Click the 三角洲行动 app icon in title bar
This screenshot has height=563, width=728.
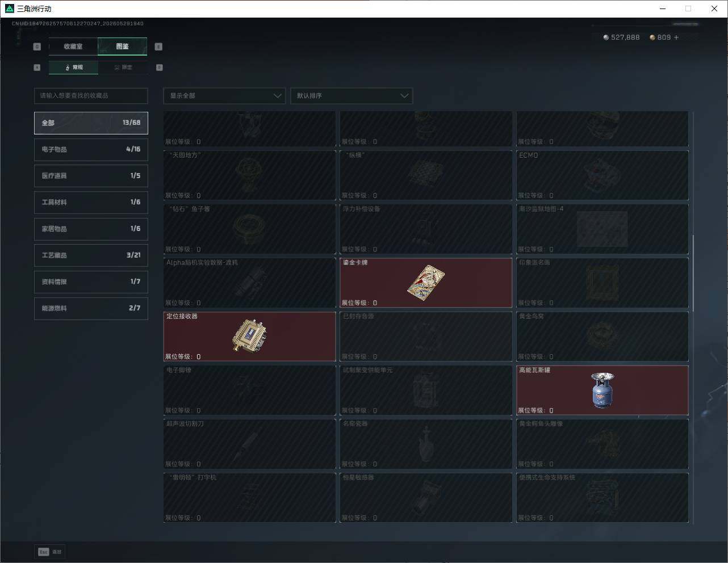pyautogui.click(x=9, y=9)
